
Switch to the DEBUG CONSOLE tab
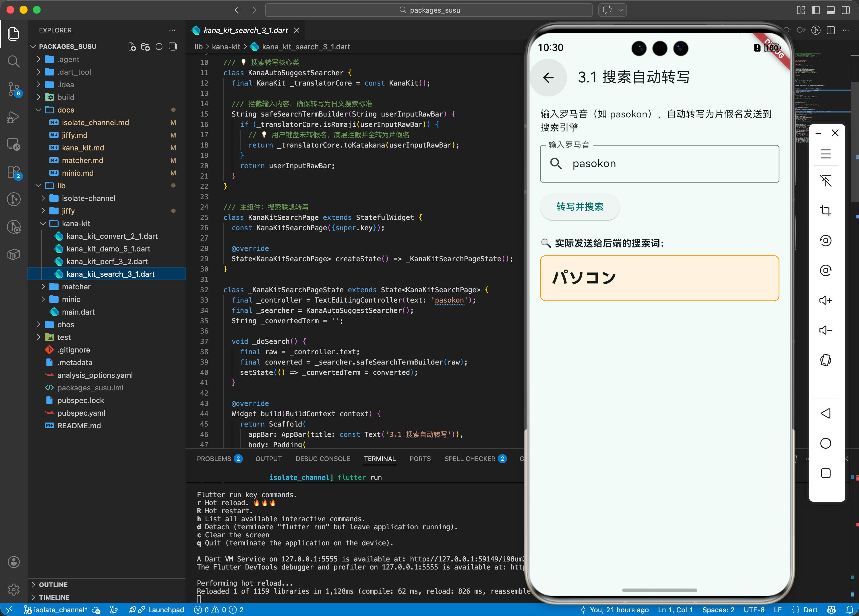(322, 458)
